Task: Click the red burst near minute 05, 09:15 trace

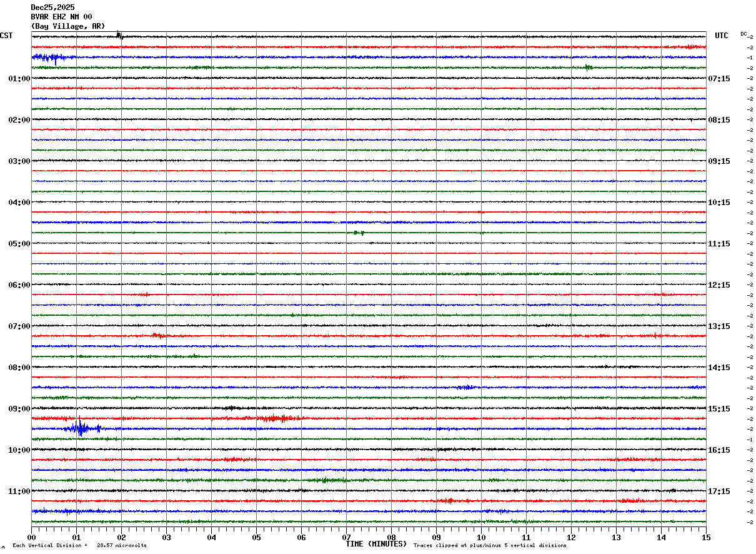Action: click(x=281, y=418)
